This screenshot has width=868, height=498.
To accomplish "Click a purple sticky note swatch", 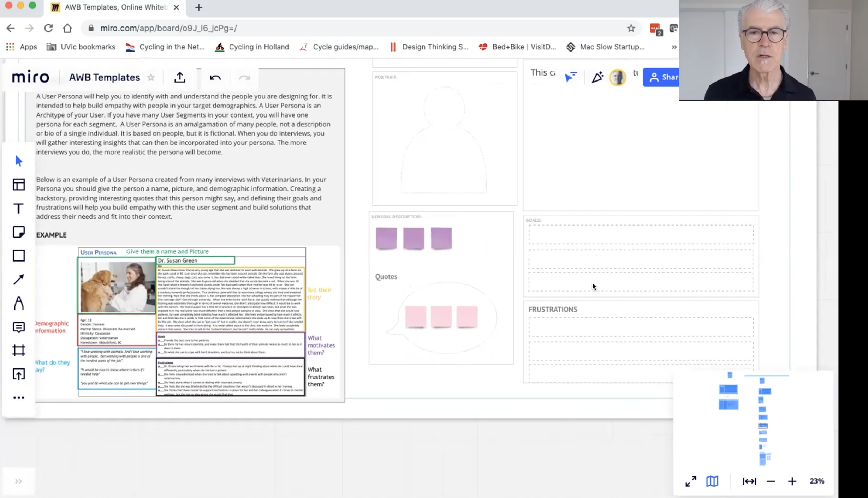I will click(386, 238).
